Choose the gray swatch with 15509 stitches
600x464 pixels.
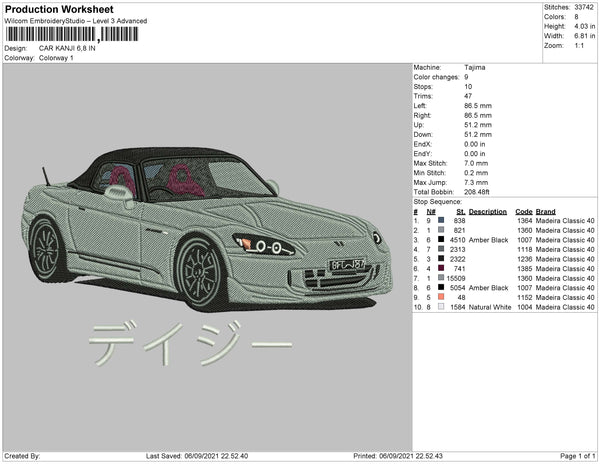[440, 278]
